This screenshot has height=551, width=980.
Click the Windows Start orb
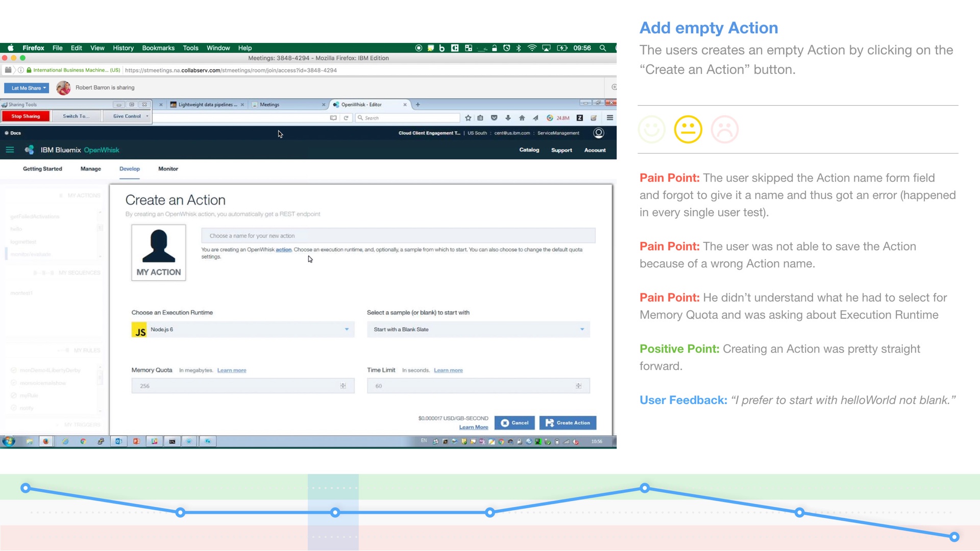pos(9,441)
